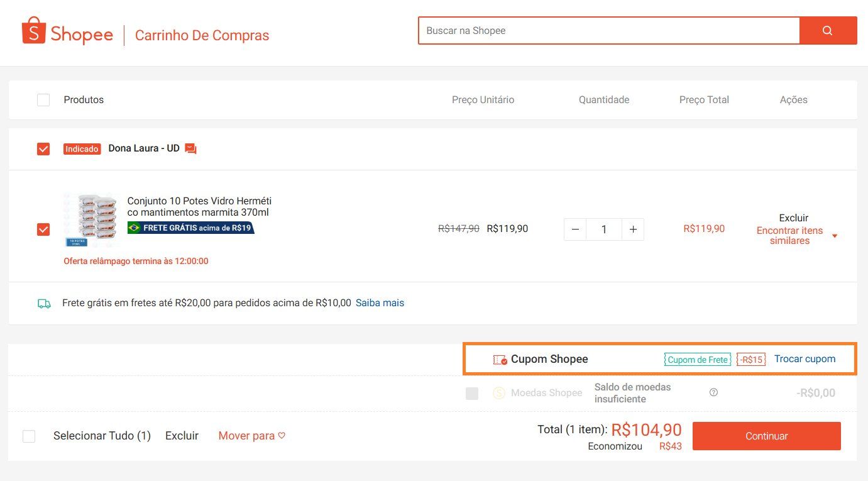Click Encontrar itens similares link

click(789, 236)
